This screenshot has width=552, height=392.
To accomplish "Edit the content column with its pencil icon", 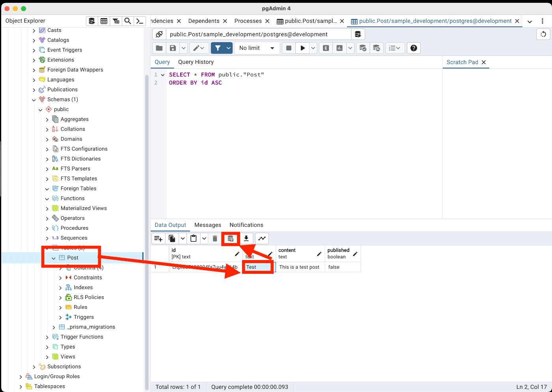I will point(319,254).
